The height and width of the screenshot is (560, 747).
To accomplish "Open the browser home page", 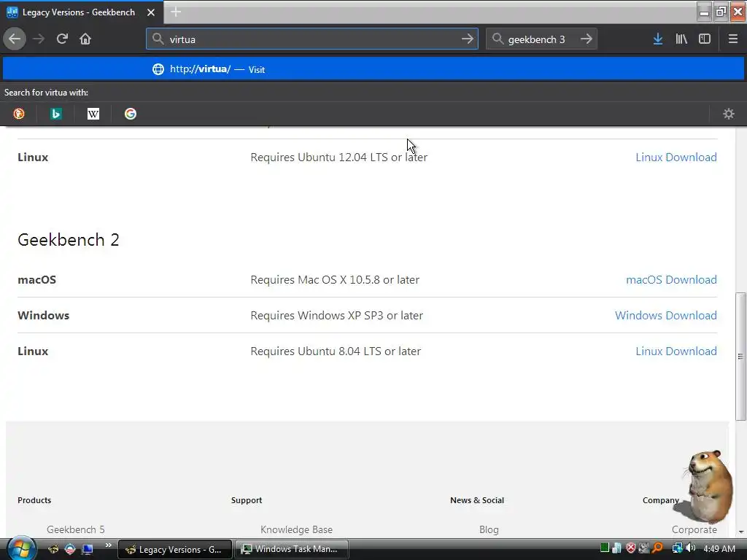I will pos(85,39).
